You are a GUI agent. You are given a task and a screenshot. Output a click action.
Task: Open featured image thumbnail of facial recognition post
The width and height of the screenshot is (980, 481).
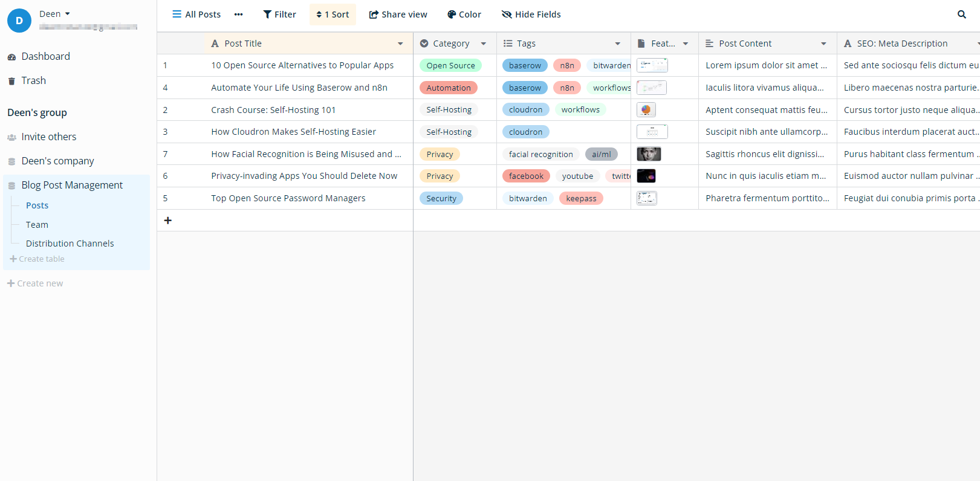click(x=649, y=154)
